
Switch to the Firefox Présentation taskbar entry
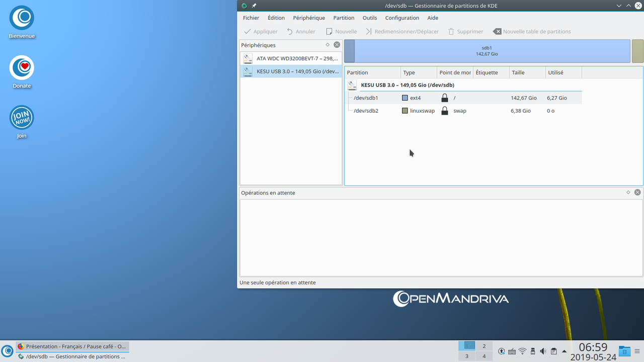(x=72, y=346)
